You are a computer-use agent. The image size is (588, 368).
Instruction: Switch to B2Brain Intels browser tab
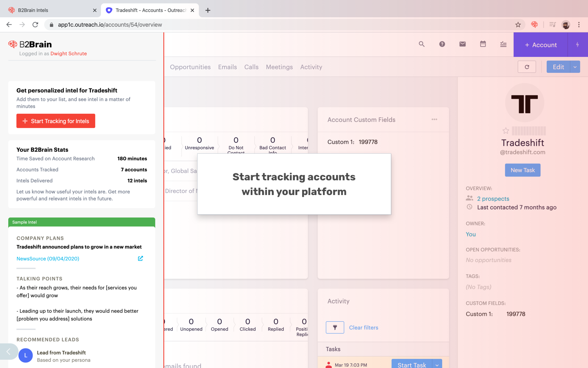coord(52,10)
